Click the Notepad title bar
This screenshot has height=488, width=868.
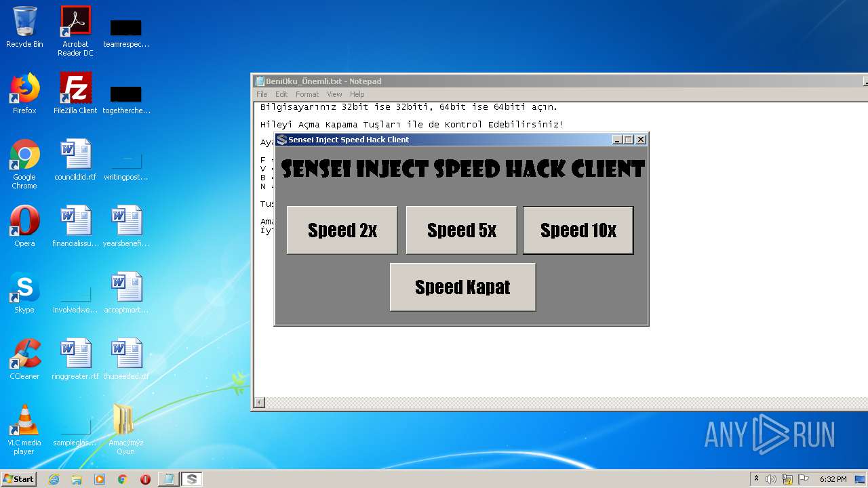[x=560, y=81]
